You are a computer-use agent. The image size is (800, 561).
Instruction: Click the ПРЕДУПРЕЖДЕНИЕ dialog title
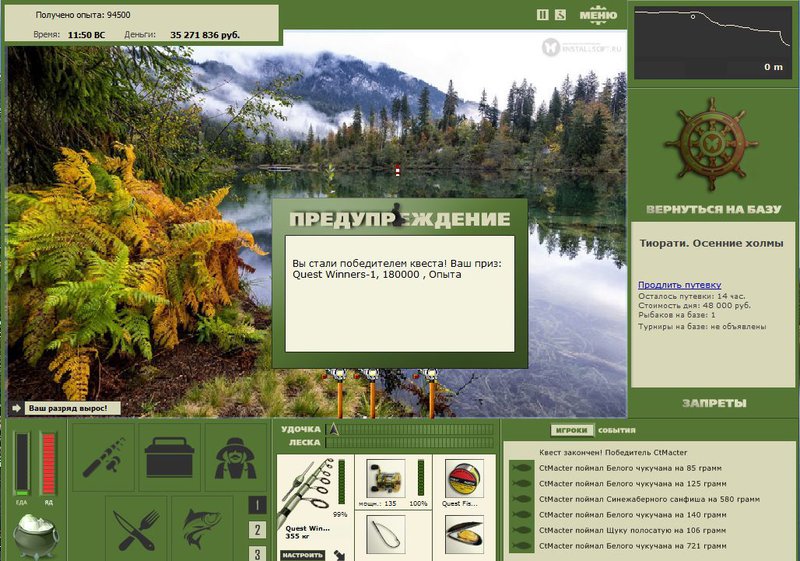click(x=400, y=219)
